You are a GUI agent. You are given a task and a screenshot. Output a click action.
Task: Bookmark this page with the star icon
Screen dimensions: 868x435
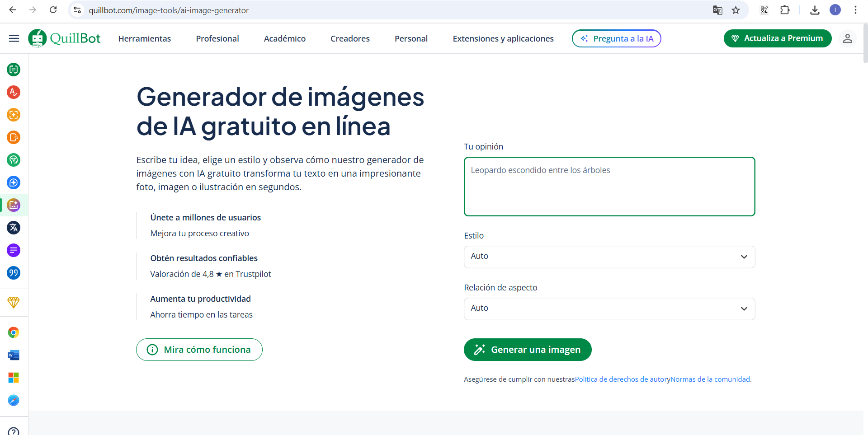click(736, 10)
